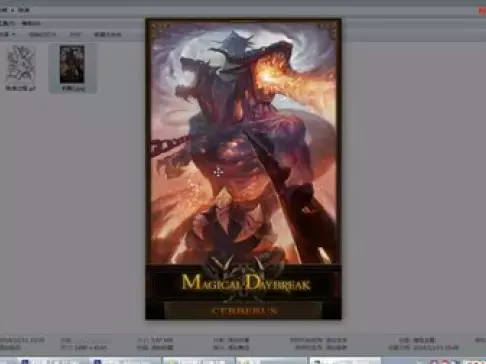
Task: Click the red system tray icon on taskbar
Action: [446, 361]
